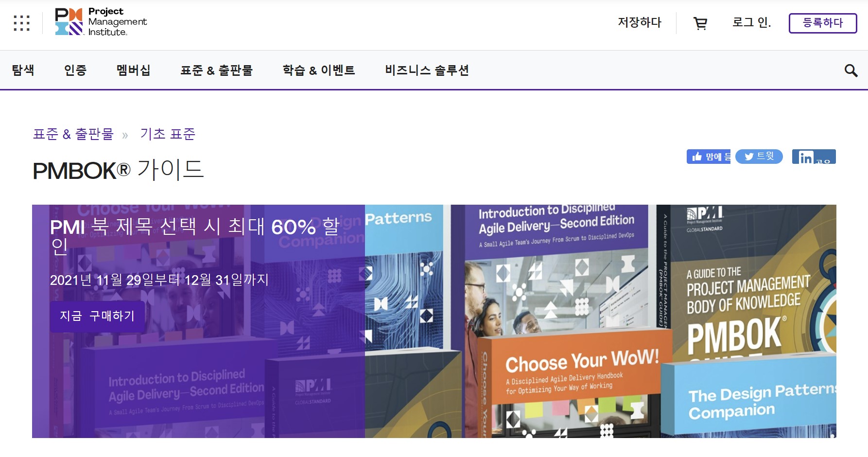Open the site search magnifier

(851, 70)
